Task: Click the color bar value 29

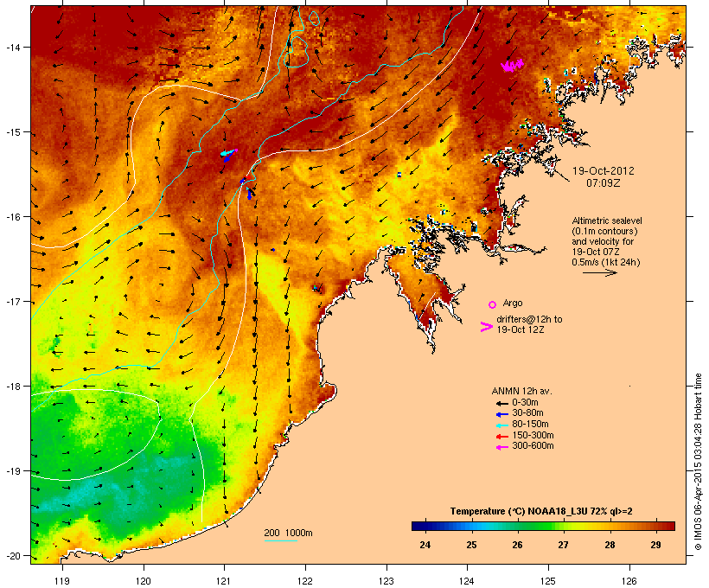Action: pos(655,545)
